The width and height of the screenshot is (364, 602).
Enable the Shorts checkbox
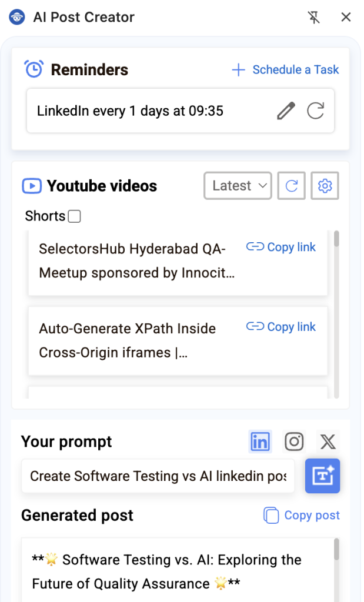coord(74,216)
